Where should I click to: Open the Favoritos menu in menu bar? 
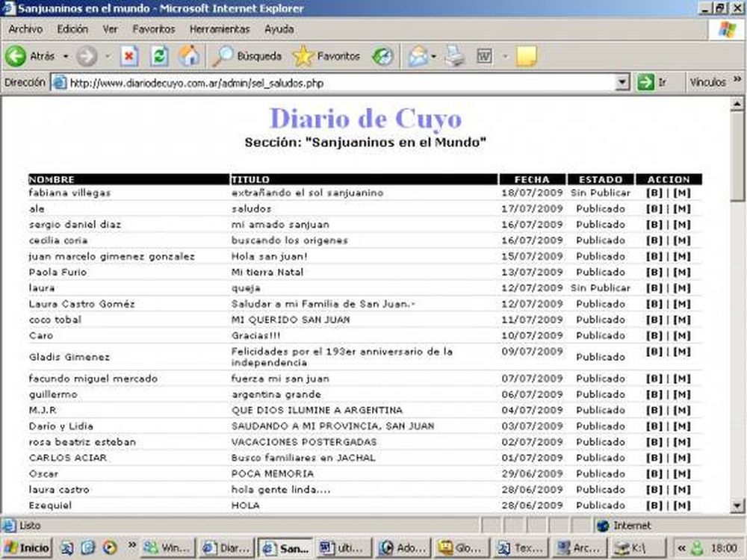click(153, 29)
